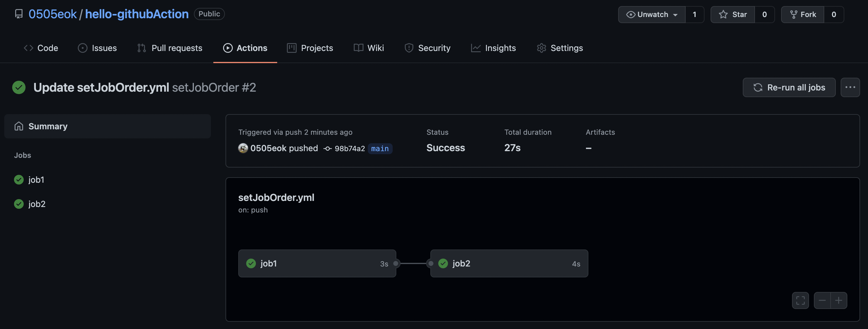This screenshot has width=868, height=329.
Task: Zoom in the workflow graph
Action: [x=839, y=300]
